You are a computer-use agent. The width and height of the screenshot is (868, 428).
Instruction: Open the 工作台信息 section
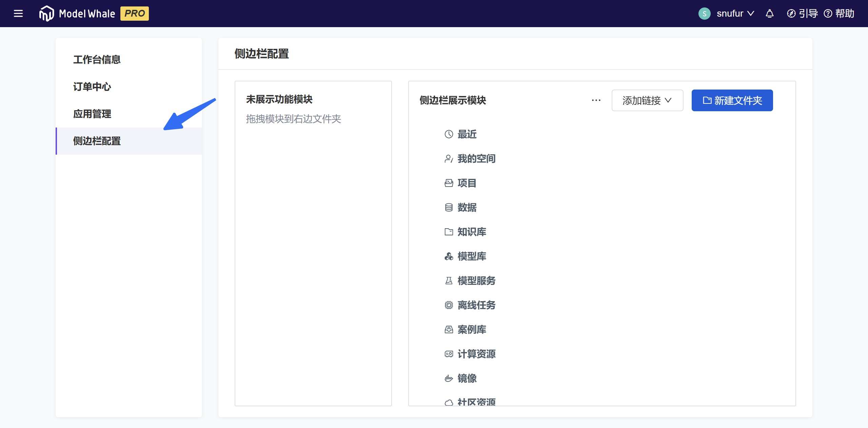point(97,59)
